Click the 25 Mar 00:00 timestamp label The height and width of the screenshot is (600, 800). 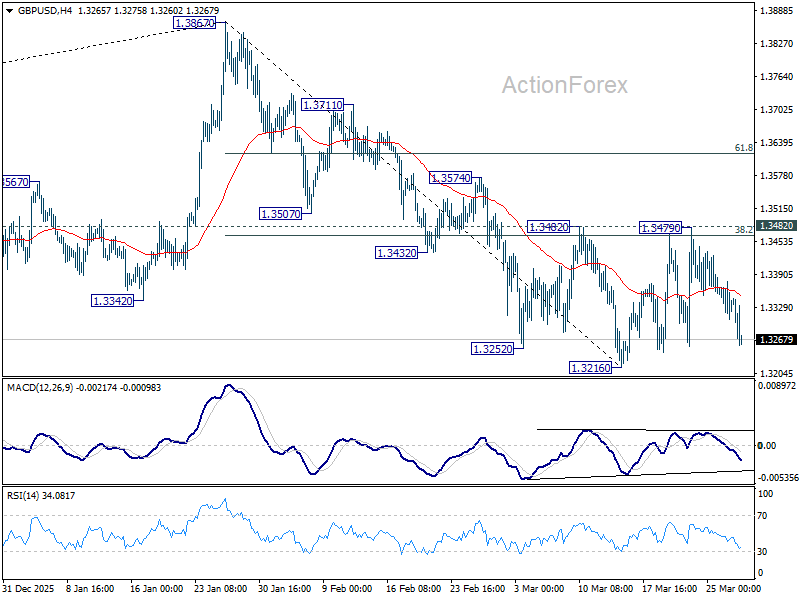[731, 590]
